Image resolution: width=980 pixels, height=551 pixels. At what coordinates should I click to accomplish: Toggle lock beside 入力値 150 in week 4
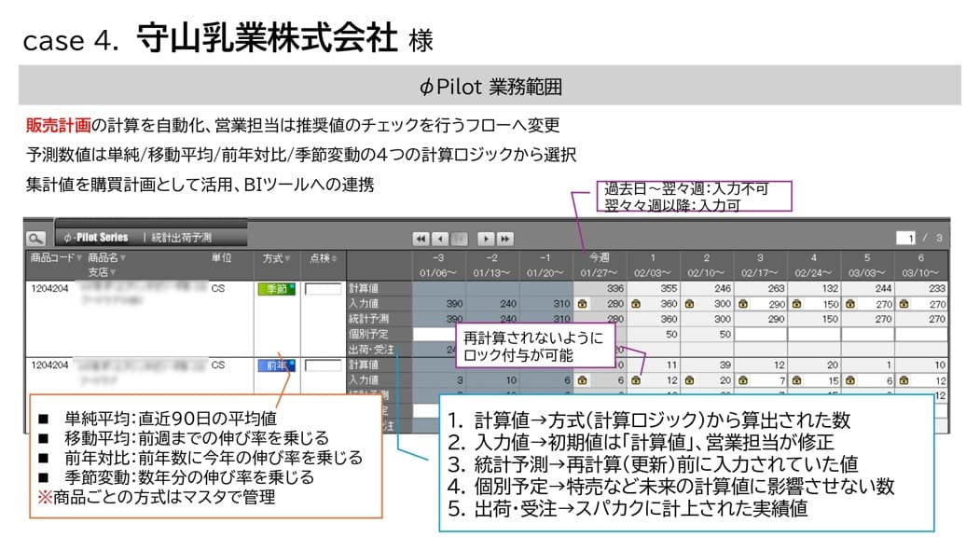[x=795, y=305]
